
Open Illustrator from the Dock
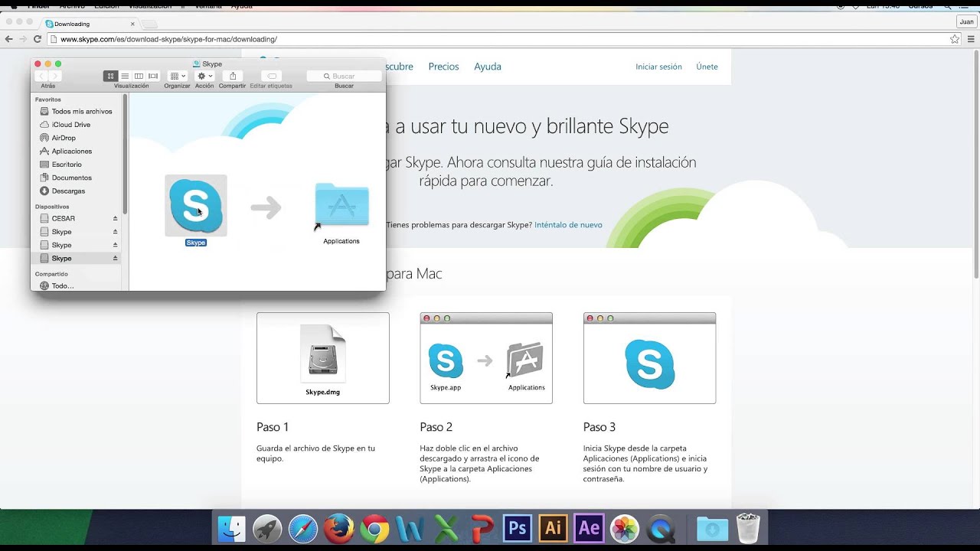pos(554,529)
